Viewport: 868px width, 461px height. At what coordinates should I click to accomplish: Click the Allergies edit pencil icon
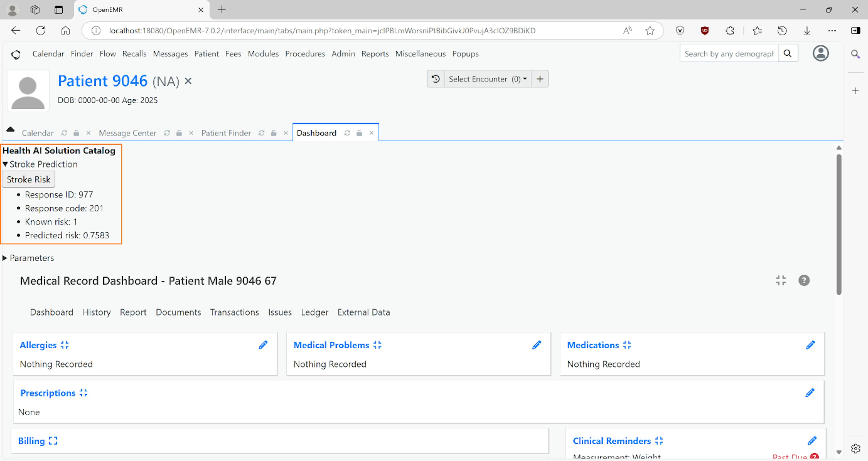click(263, 345)
